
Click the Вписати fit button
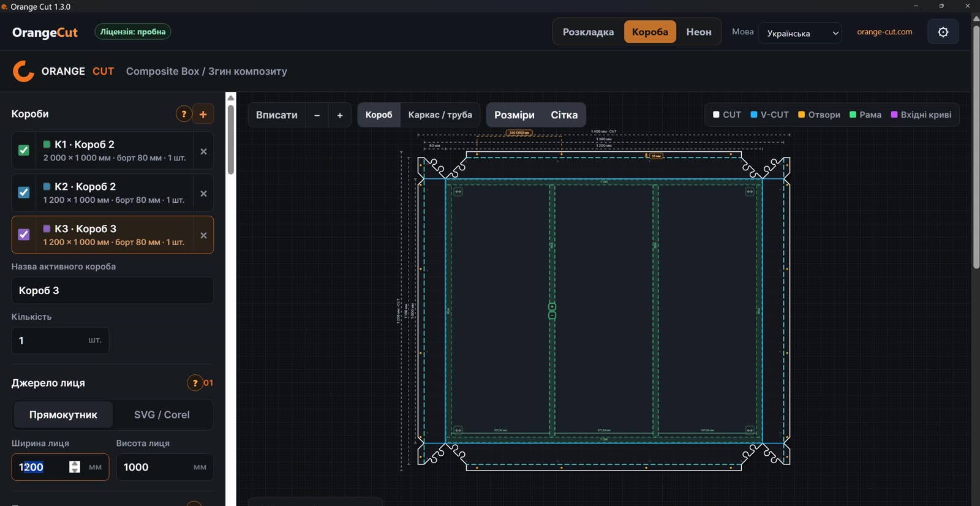coord(277,115)
